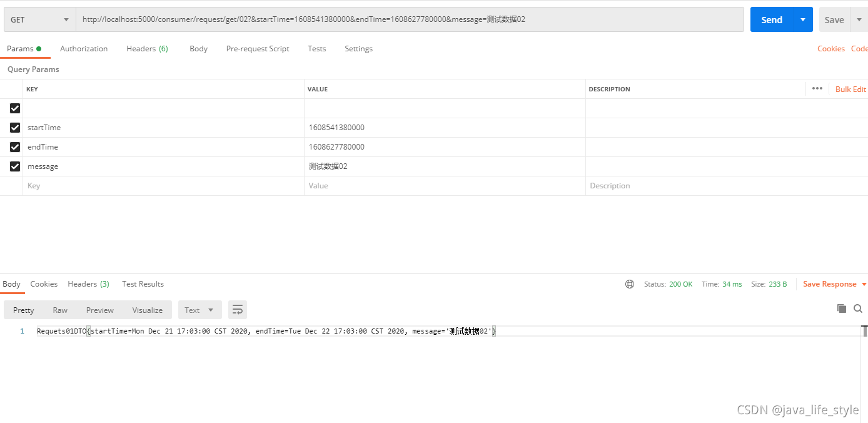The width and height of the screenshot is (868, 423).
Task: Click the 200 OK status
Action: (x=680, y=284)
